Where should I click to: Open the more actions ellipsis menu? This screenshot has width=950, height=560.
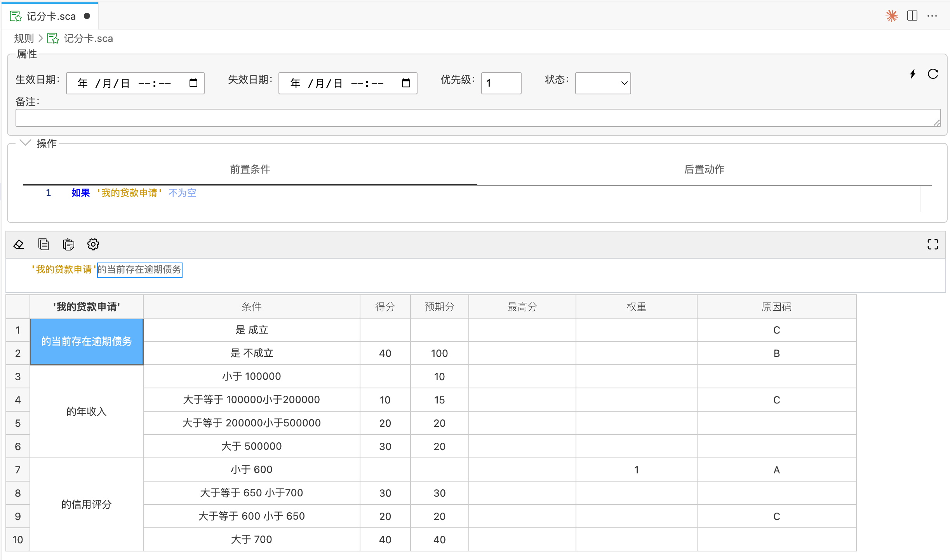932,16
